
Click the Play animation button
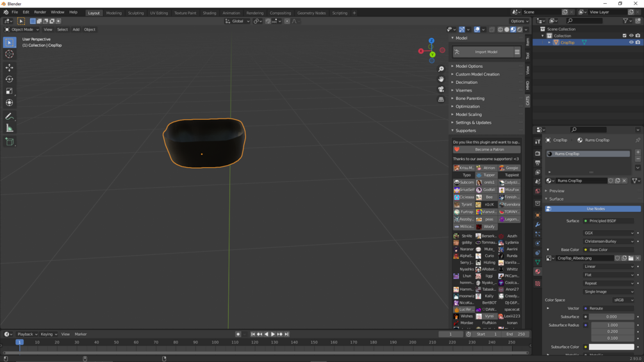(x=273, y=334)
